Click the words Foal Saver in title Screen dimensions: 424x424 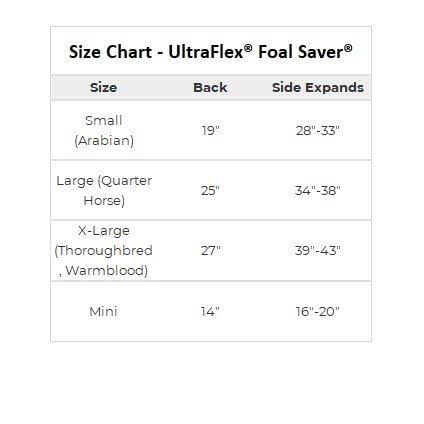tap(300, 52)
